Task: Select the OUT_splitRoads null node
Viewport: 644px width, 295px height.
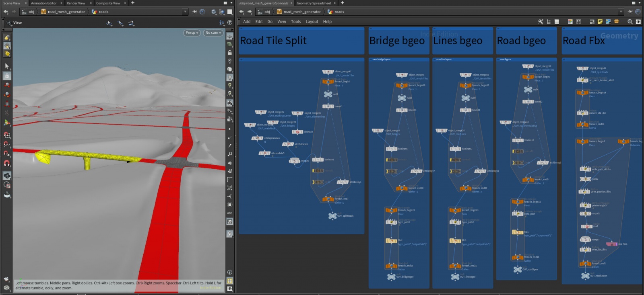Action: 332,216
